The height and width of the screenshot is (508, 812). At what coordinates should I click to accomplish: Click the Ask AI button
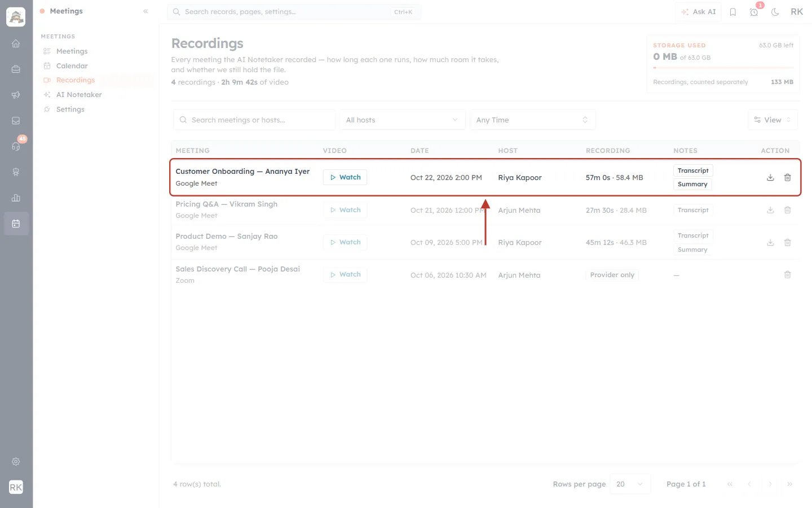point(698,12)
